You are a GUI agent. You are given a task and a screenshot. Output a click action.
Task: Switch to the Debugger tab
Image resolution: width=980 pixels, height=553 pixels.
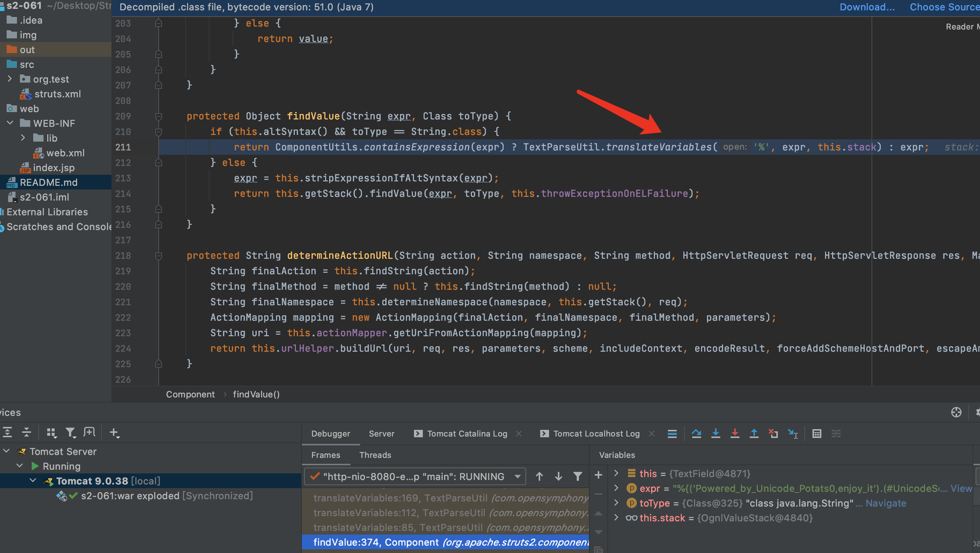click(331, 434)
